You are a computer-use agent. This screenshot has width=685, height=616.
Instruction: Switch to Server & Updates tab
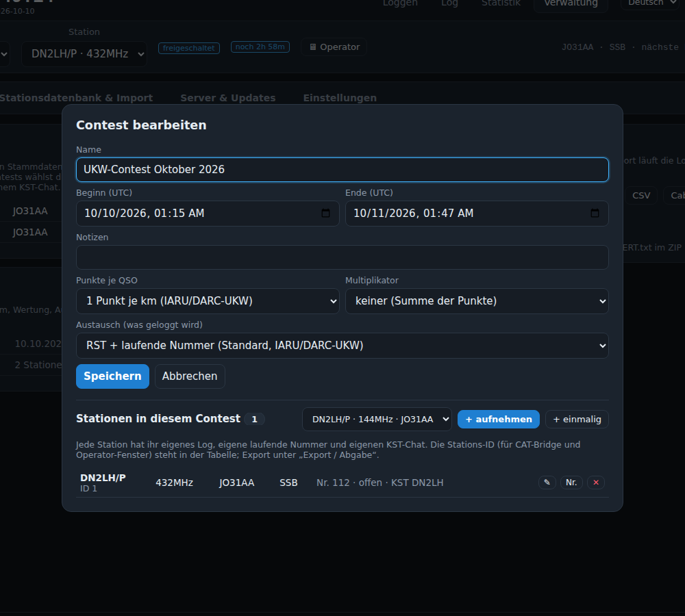coord(228,98)
